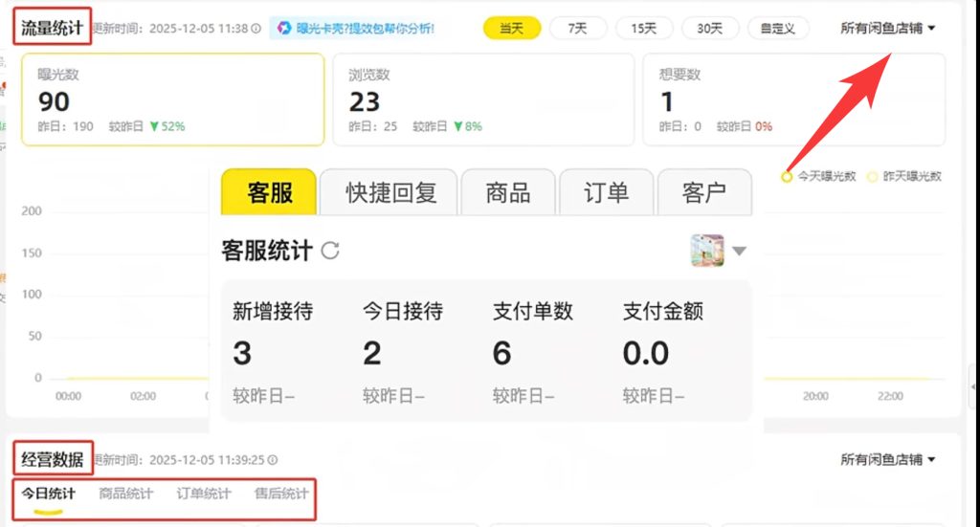Screen dimensions: 980x527
Task: Click the refresh icon beside 客服统计
Action: 330,251
